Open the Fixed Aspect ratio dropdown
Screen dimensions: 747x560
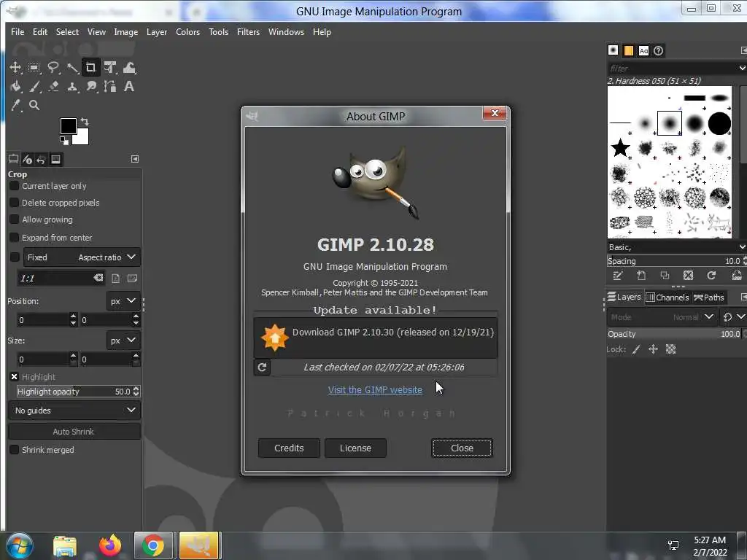[82, 257]
